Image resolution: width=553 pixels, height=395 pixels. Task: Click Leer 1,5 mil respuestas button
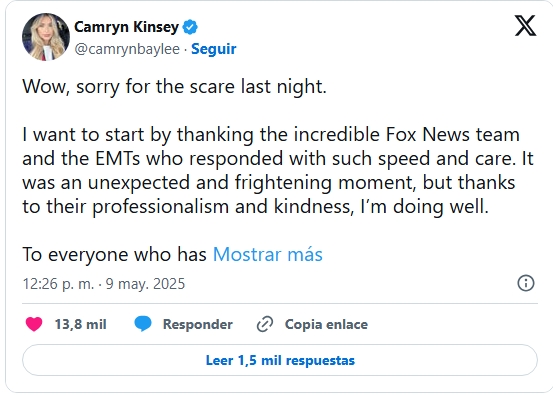(x=280, y=360)
